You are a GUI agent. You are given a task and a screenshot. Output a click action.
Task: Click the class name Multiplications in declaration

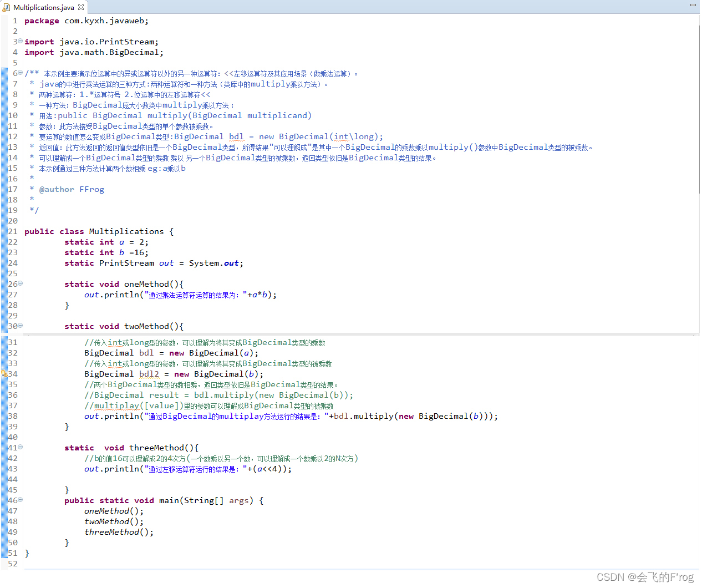[126, 231]
